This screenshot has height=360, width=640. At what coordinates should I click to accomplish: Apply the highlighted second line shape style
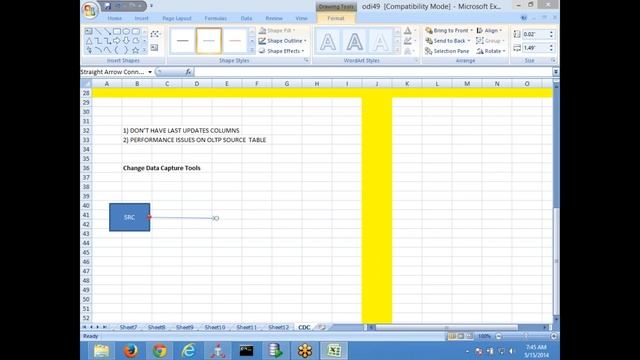[209, 41]
